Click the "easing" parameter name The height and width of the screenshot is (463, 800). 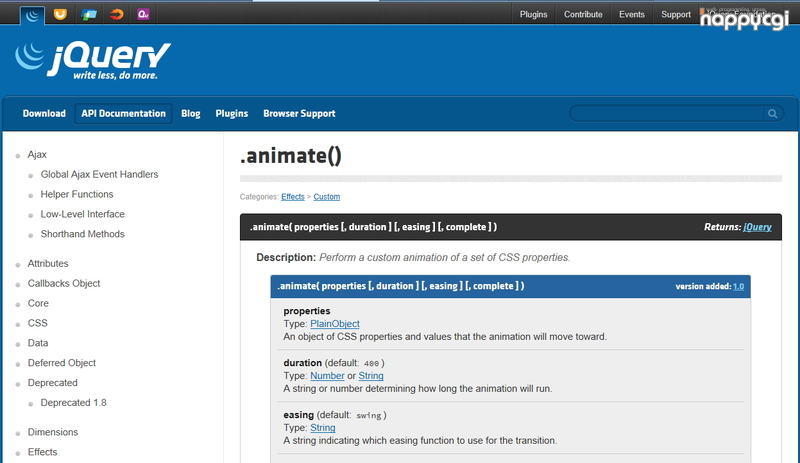298,415
